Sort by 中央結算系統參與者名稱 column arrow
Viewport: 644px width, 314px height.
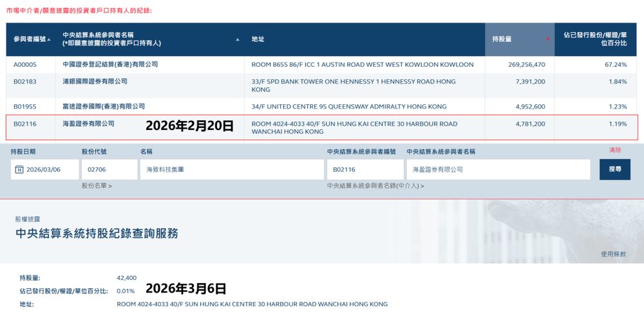point(238,40)
